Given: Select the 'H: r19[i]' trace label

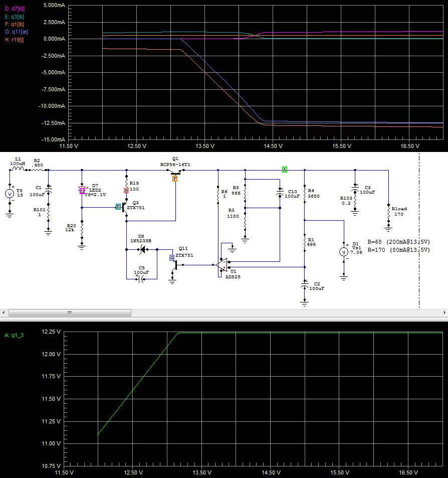Looking at the screenshot, I should (x=14, y=40).
